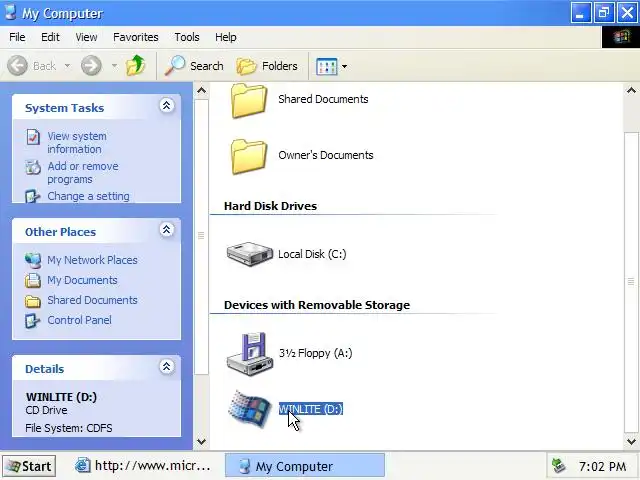Go up one folder level icon

(136, 66)
